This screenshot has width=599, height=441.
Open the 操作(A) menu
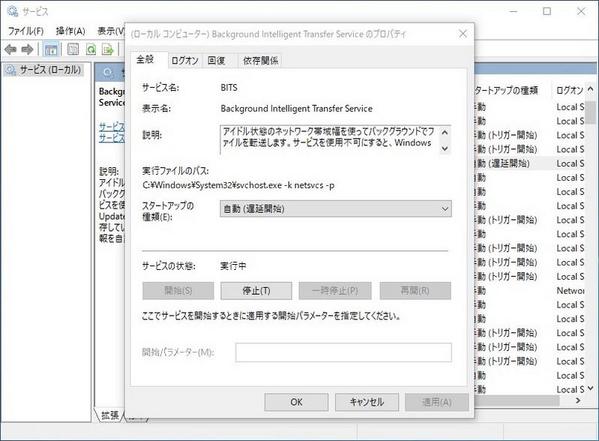[71, 31]
